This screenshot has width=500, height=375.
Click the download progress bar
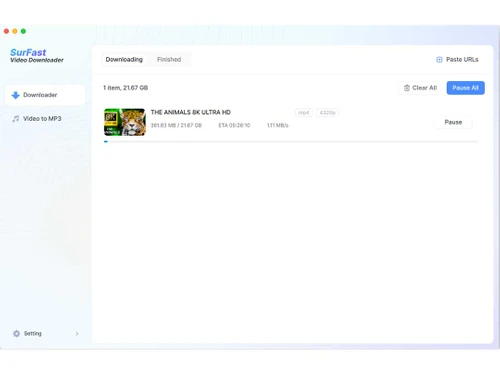click(x=291, y=142)
